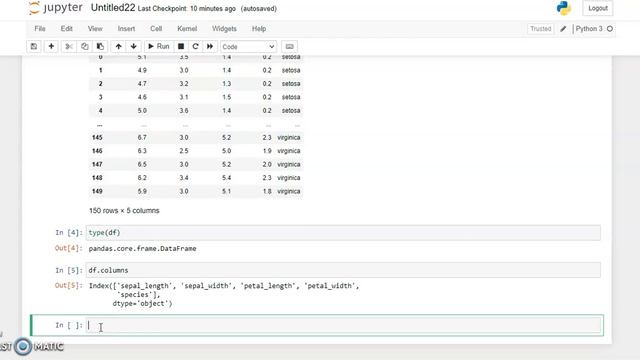640x360 pixels.
Task: Open the Edit menu
Action: (67, 29)
